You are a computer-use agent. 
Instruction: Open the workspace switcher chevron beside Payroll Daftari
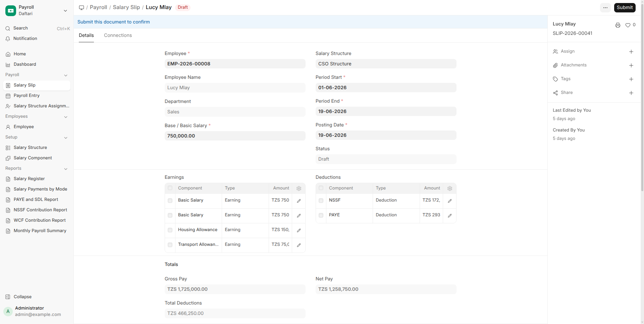(65, 11)
